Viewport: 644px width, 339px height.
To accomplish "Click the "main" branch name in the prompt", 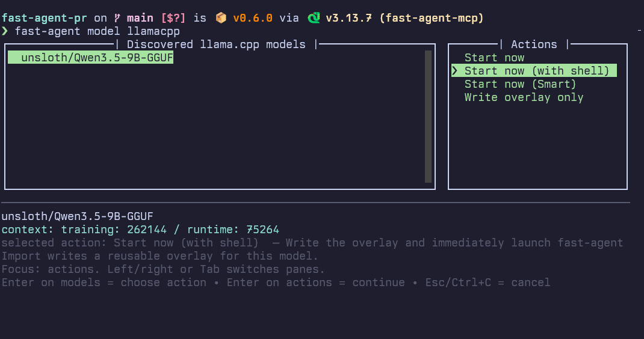I will pos(140,18).
